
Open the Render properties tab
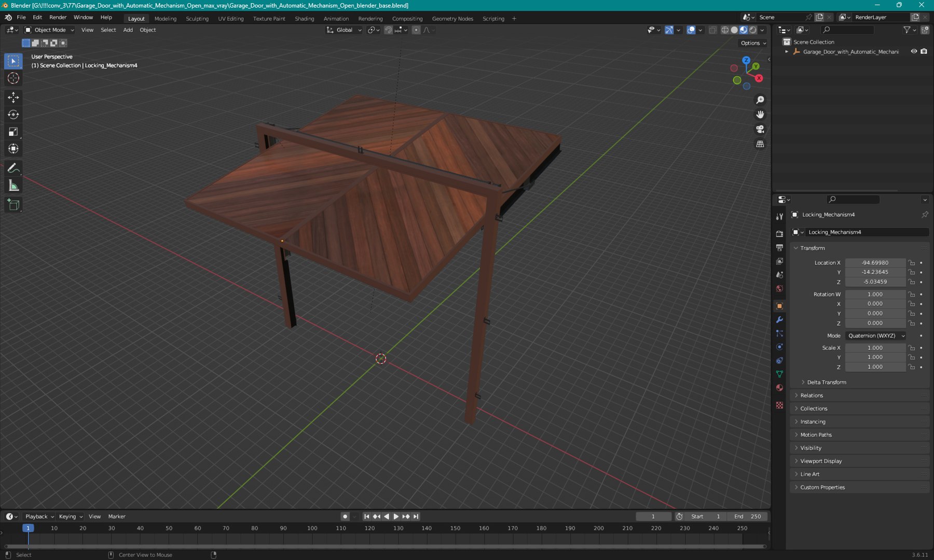[779, 234]
